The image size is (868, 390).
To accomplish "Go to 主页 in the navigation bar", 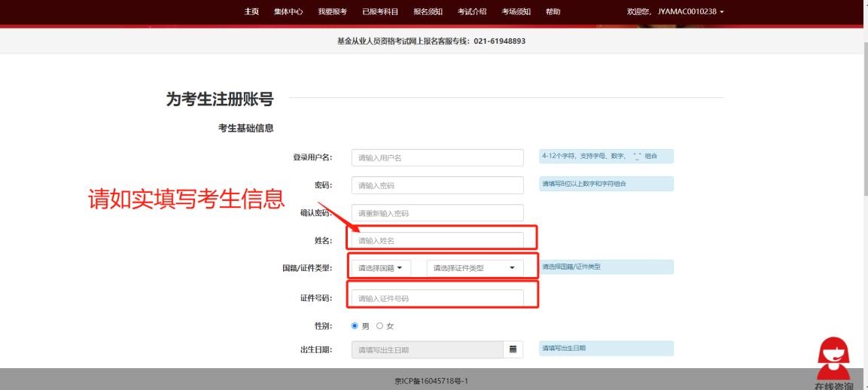I will tap(251, 11).
